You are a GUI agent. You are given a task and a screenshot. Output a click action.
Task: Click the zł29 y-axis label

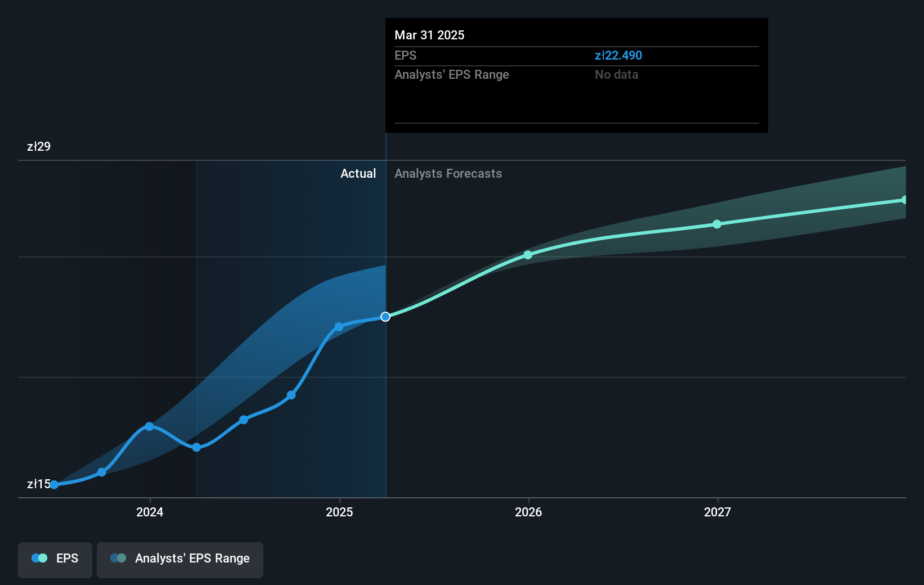(x=39, y=146)
